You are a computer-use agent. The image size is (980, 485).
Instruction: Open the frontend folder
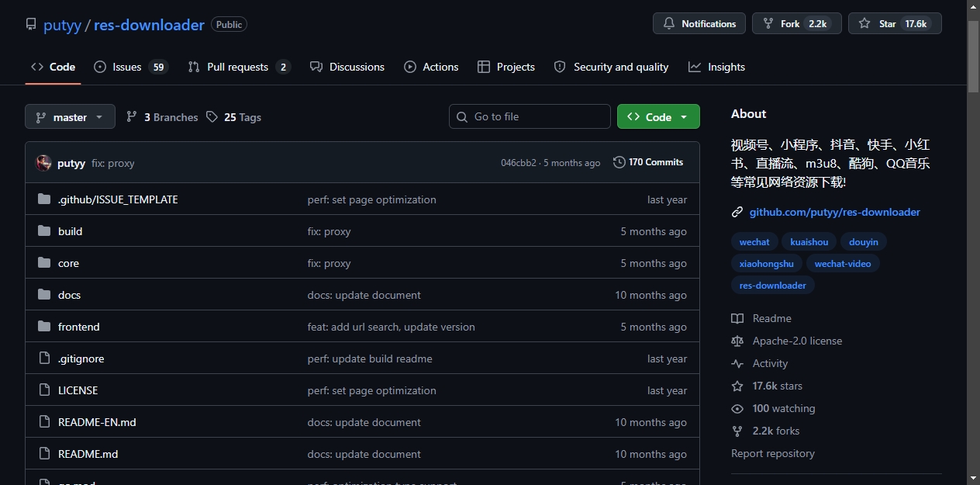(79, 327)
